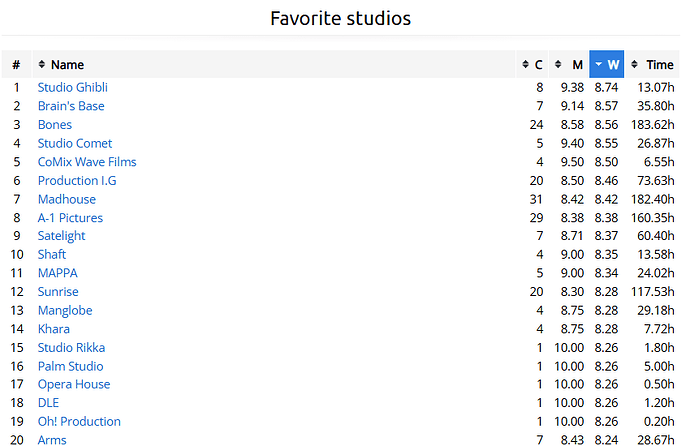Select the Bones studio link

click(55, 125)
